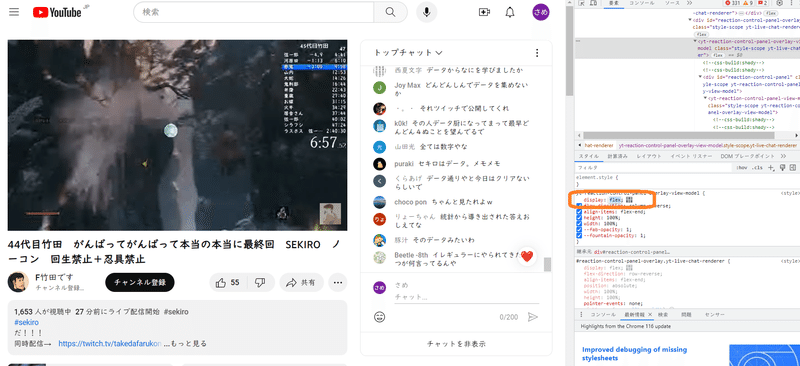Focus the Styles フィルタ filter box
The image size is (800, 366).
click(654, 167)
